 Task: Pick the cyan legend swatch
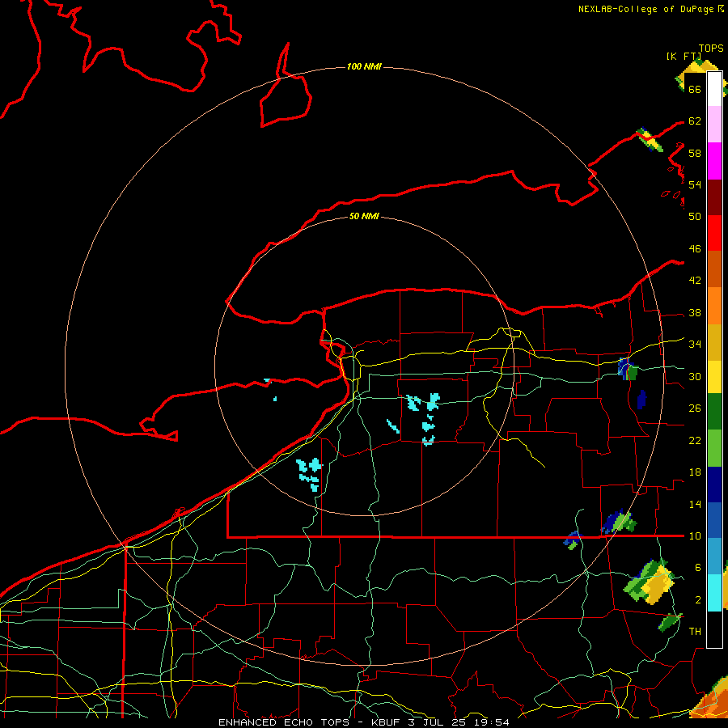pos(714,593)
